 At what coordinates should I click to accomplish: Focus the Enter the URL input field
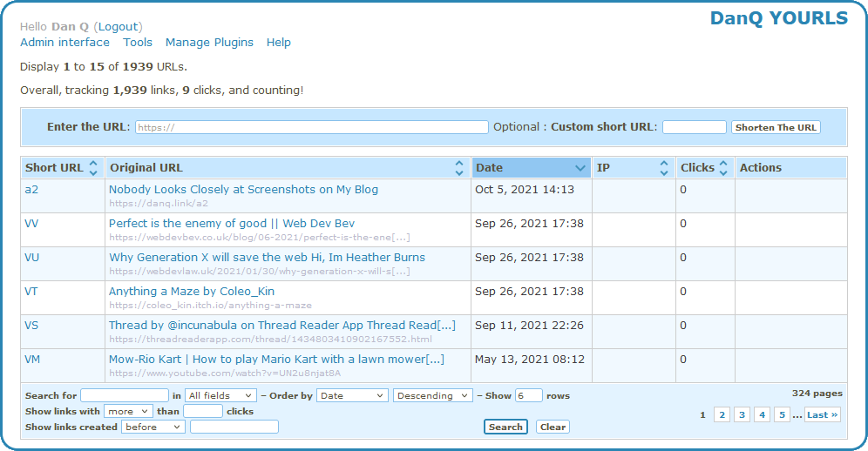pos(311,127)
